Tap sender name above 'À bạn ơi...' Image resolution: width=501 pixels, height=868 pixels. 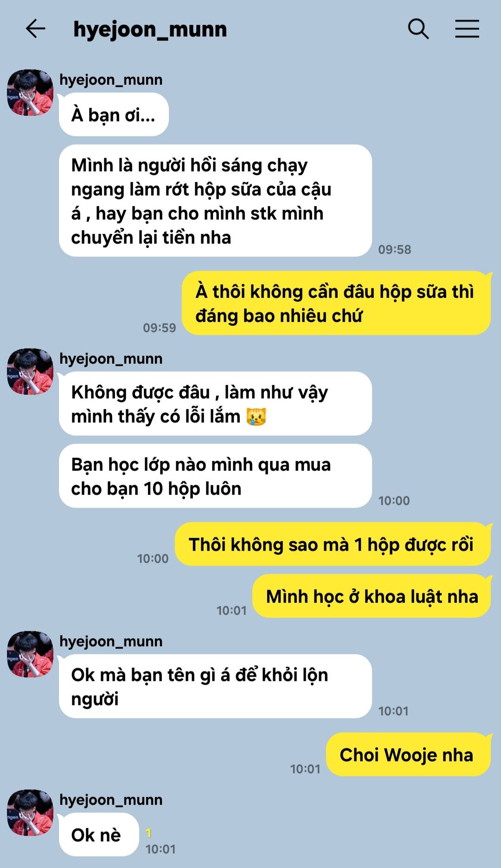click(x=111, y=80)
